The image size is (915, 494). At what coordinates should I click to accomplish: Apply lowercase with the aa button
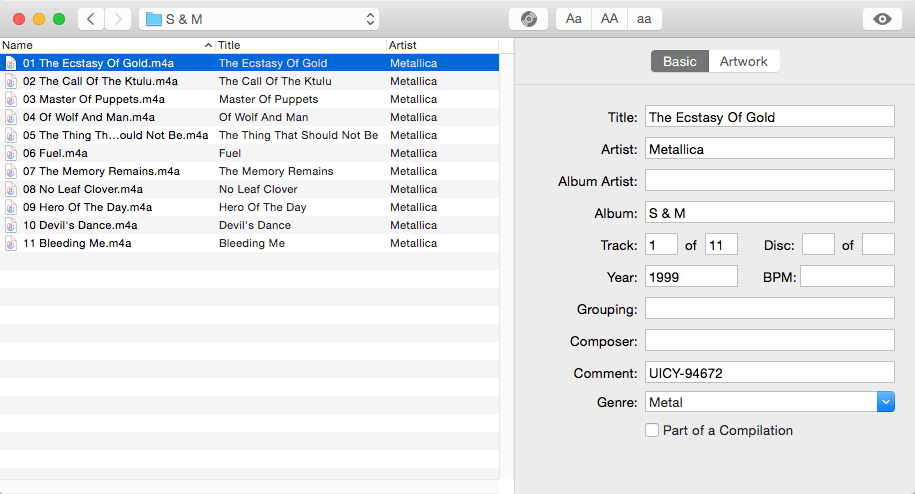(x=644, y=19)
